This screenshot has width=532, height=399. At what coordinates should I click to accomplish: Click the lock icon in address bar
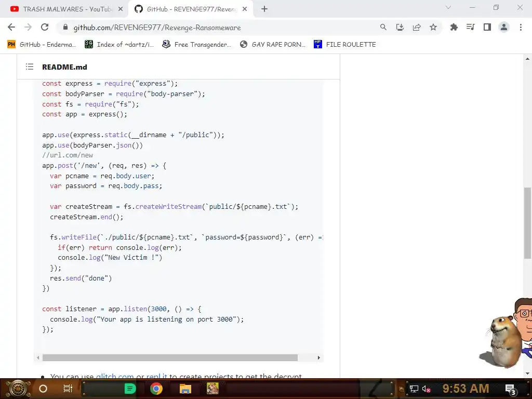[x=65, y=27]
